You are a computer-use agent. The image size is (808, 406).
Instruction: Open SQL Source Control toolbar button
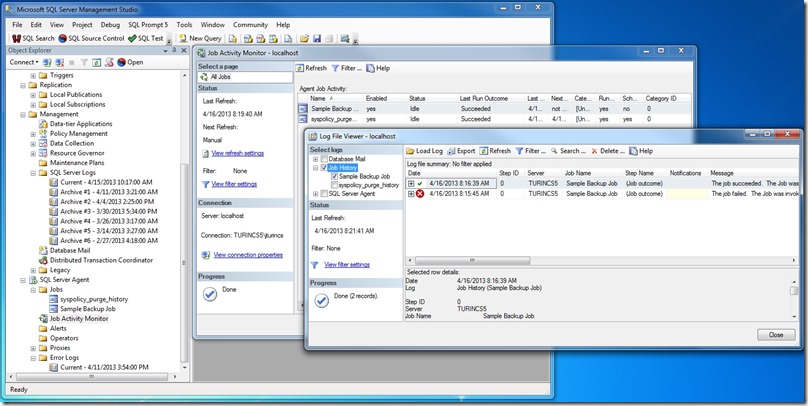(x=91, y=38)
